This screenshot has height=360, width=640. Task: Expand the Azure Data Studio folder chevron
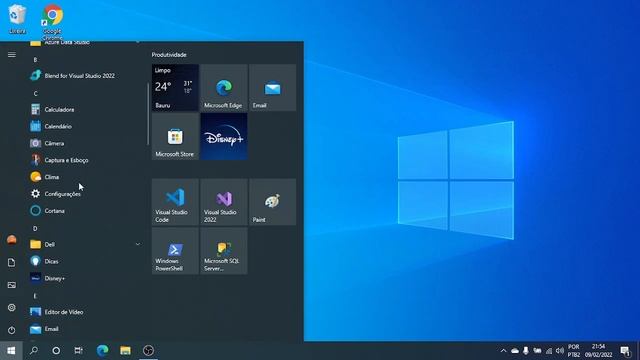138,42
